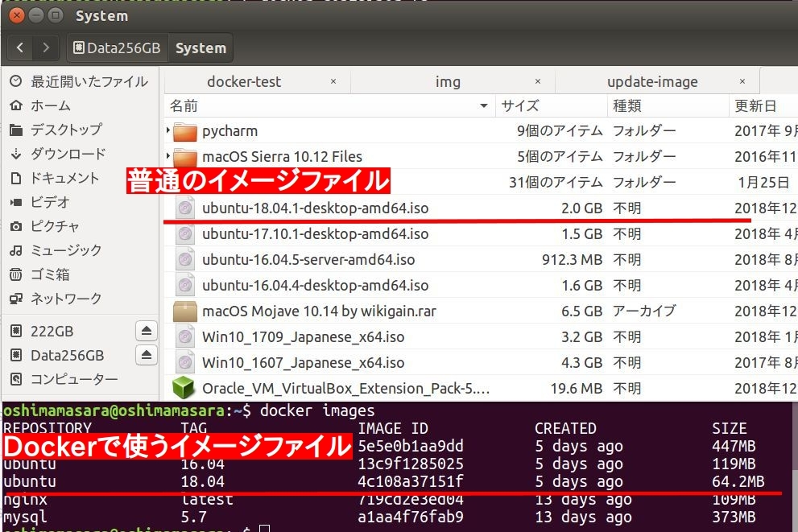Click the CREATED header in terminal

click(565, 428)
